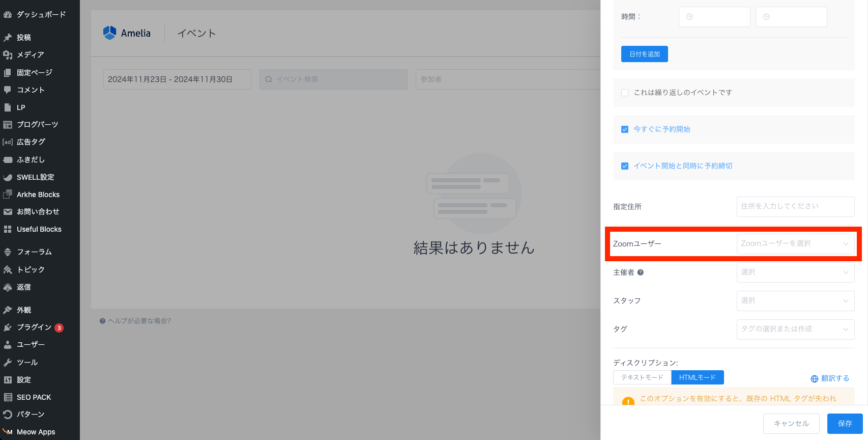Click the キャンセル button
The width and height of the screenshot is (868, 440).
coord(791,424)
